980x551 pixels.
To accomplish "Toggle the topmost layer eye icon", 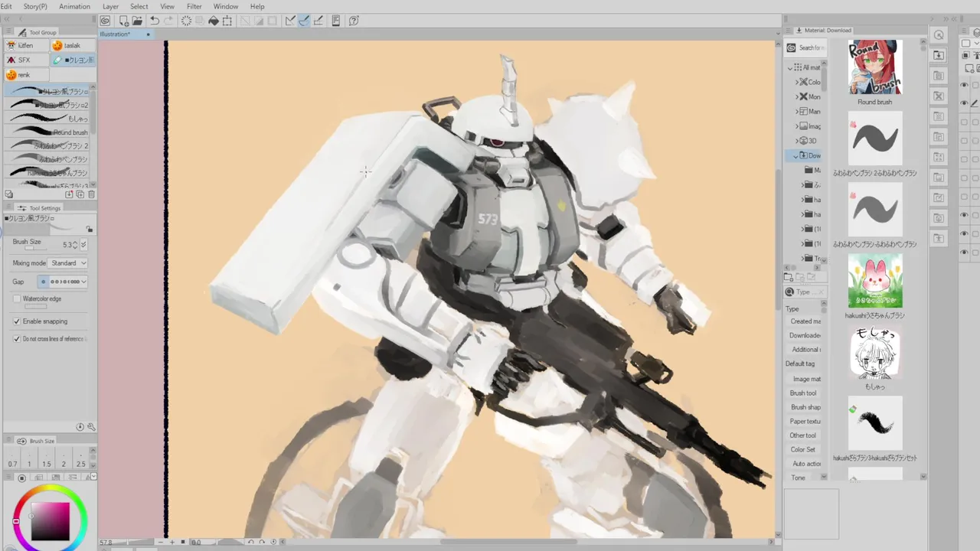I will (x=965, y=86).
